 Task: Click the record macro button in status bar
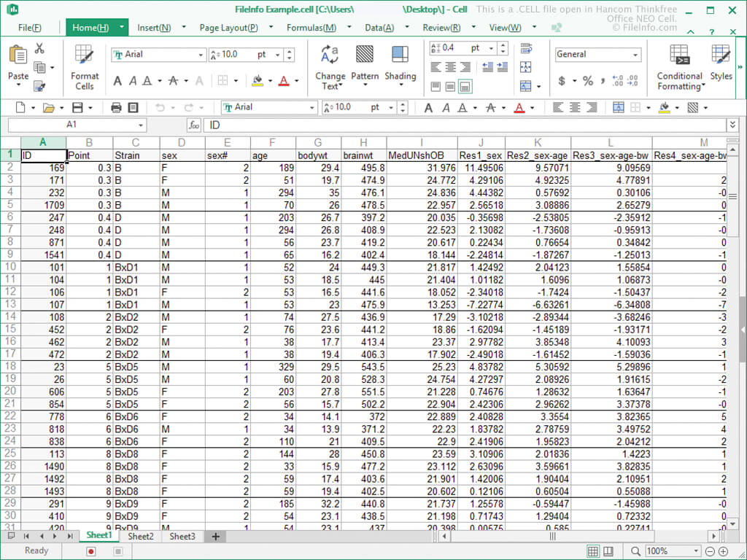coord(91,551)
